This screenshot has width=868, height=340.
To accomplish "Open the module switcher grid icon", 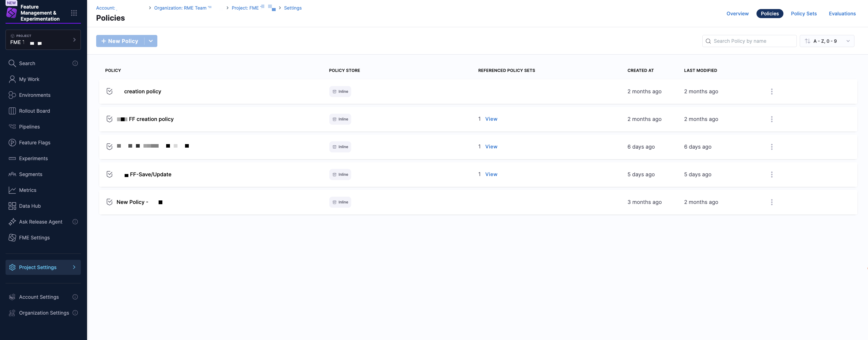I will 74,13.
